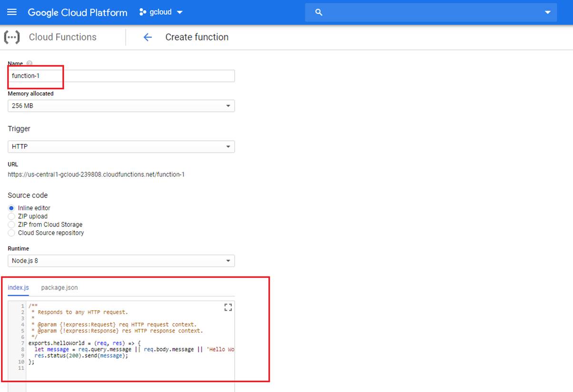Click inside the top search bar
573x392 pixels.
point(431,12)
